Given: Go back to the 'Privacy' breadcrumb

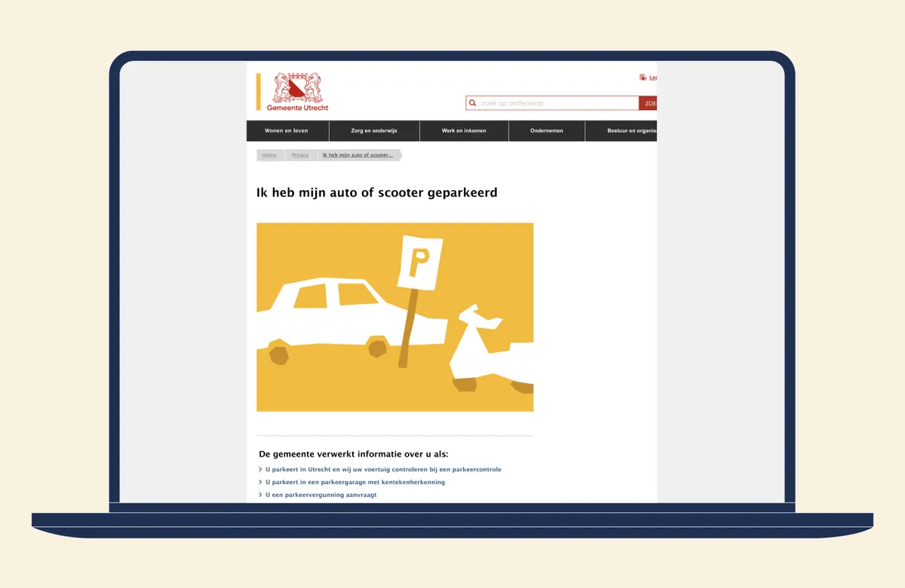Looking at the screenshot, I should (300, 155).
